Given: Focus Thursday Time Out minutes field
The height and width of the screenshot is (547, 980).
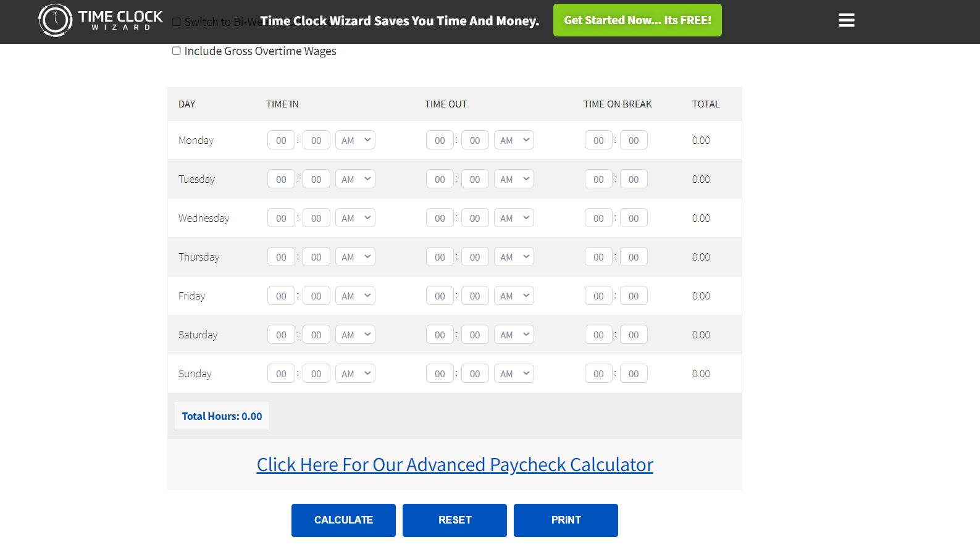Looking at the screenshot, I should [x=475, y=257].
